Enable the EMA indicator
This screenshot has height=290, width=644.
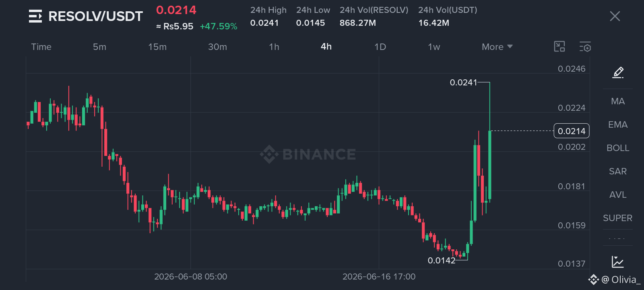click(618, 124)
